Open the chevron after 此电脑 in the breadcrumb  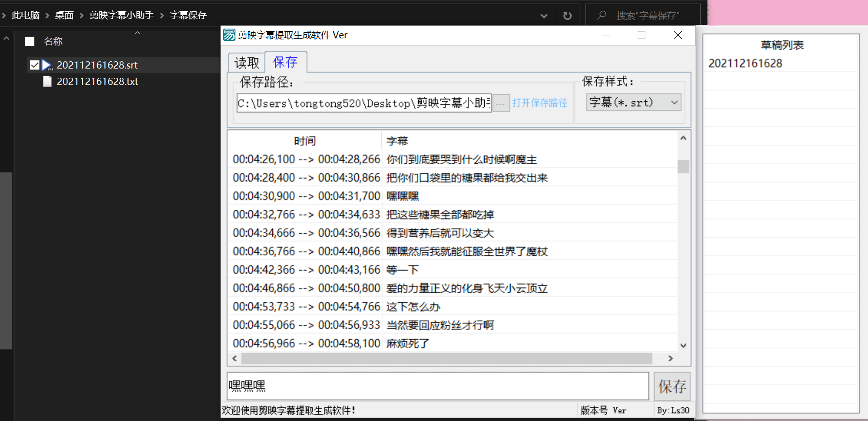pyautogui.click(x=47, y=15)
